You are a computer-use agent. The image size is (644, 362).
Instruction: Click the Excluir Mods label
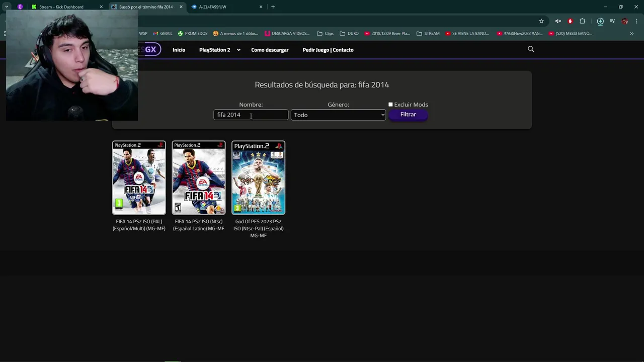pos(411,105)
